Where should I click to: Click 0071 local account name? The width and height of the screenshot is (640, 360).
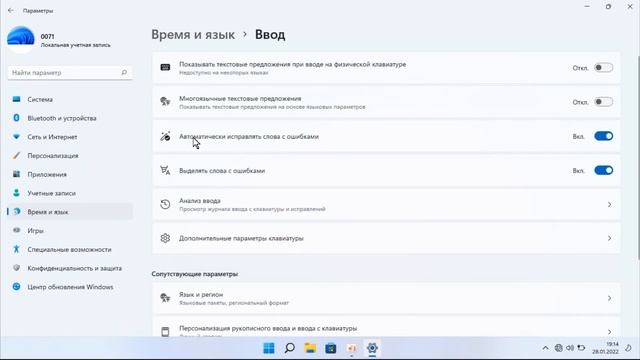pos(47,36)
